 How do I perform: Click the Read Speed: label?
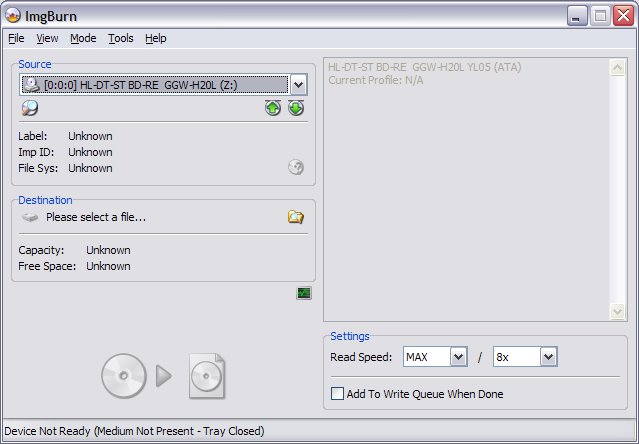tap(361, 357)
